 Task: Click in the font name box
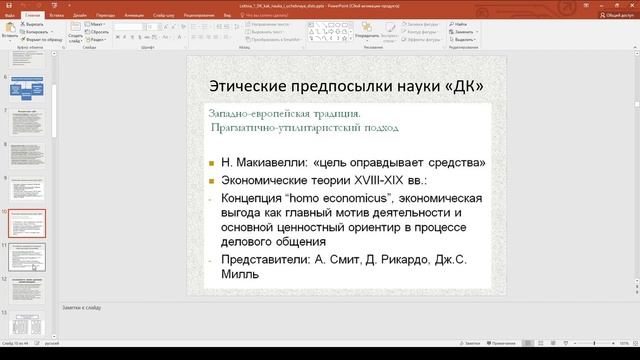point(128,27)
